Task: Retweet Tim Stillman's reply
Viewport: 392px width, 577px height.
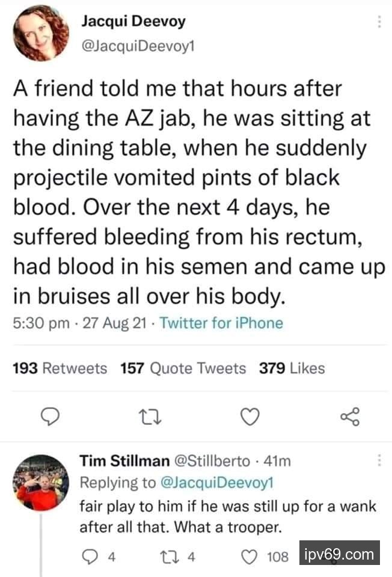Action: point(176,557)
